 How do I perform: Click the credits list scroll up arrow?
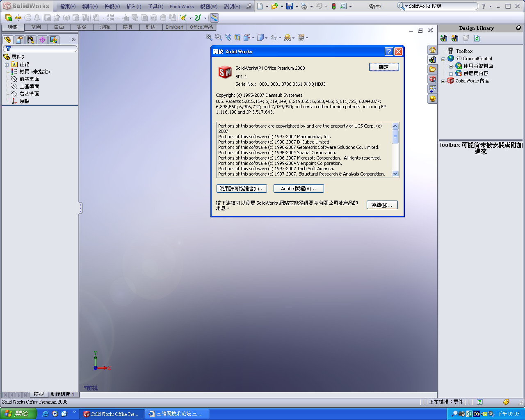tap(395, 126)
